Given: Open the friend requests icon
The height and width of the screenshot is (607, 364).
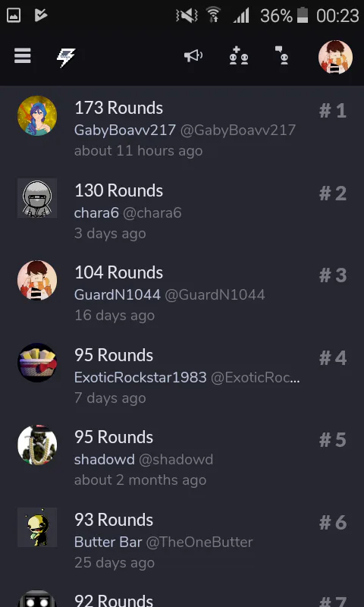Looking at the screenshot, I should tap(239, 55).
